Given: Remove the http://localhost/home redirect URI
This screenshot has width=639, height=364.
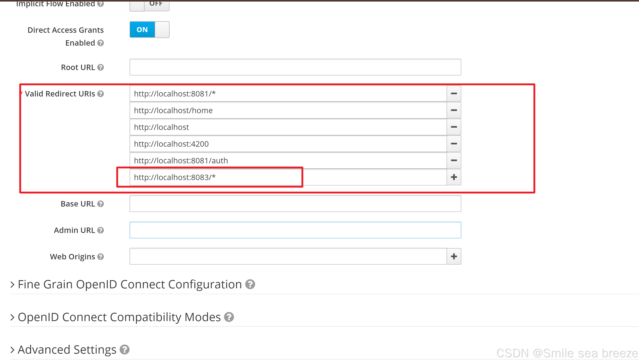Looking at the screenshot, I should [454, 110].
